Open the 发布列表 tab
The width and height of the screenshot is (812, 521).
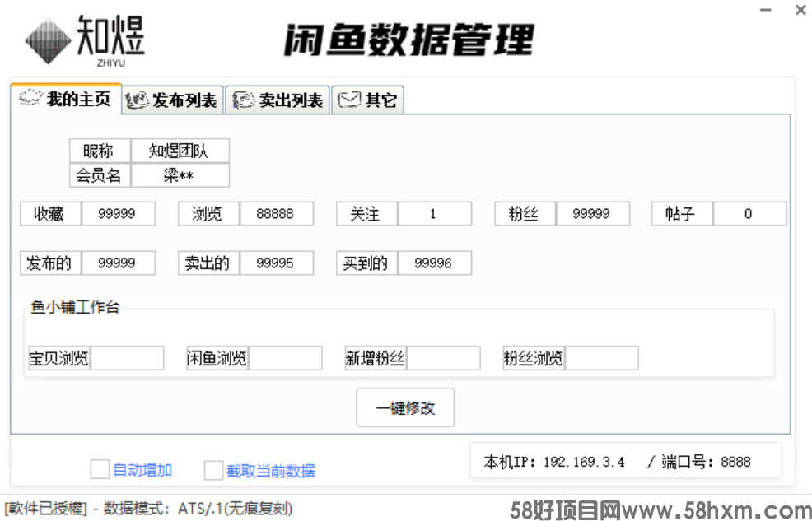click(x=173, y=100)
